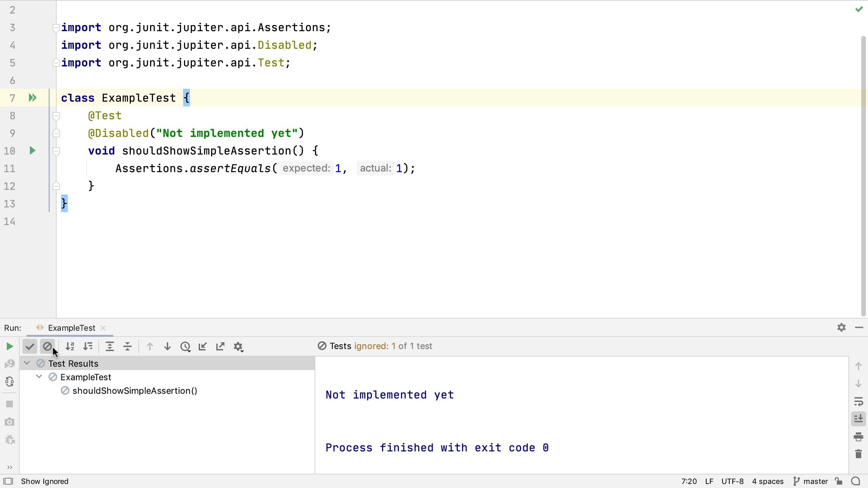Click the green Rerun tests button
This screenshot has height=488, width=868.
(x=9, y=346)
